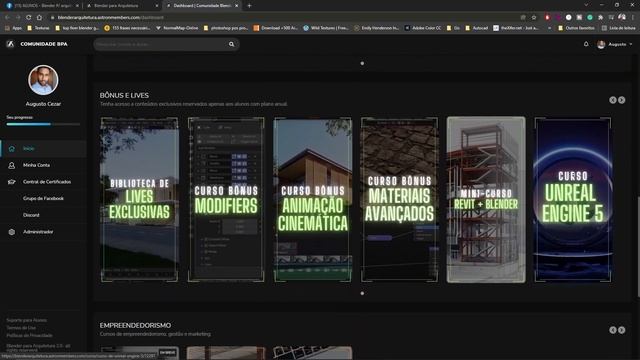Click the Administrador cube icon

[11, 232]
